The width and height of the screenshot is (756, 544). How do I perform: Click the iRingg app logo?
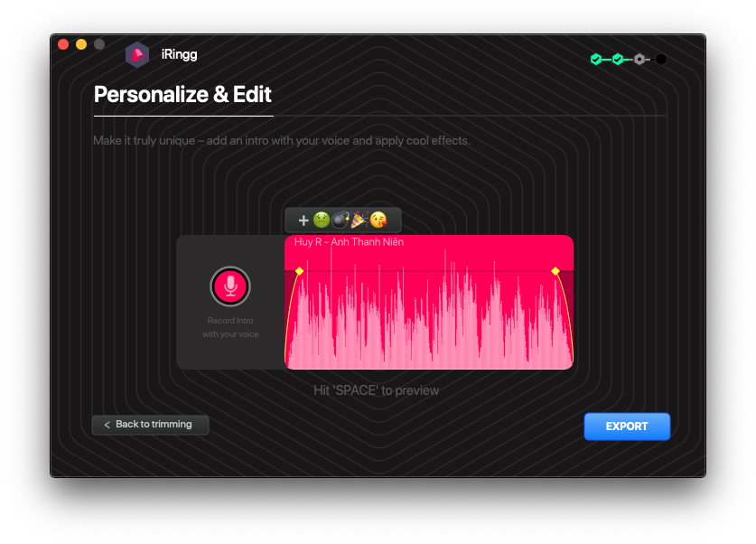point(137,55)
